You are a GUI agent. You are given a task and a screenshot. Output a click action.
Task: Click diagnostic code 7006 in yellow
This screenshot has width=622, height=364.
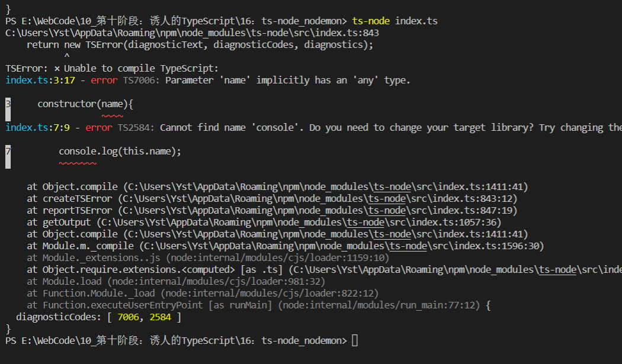[128, 317]
